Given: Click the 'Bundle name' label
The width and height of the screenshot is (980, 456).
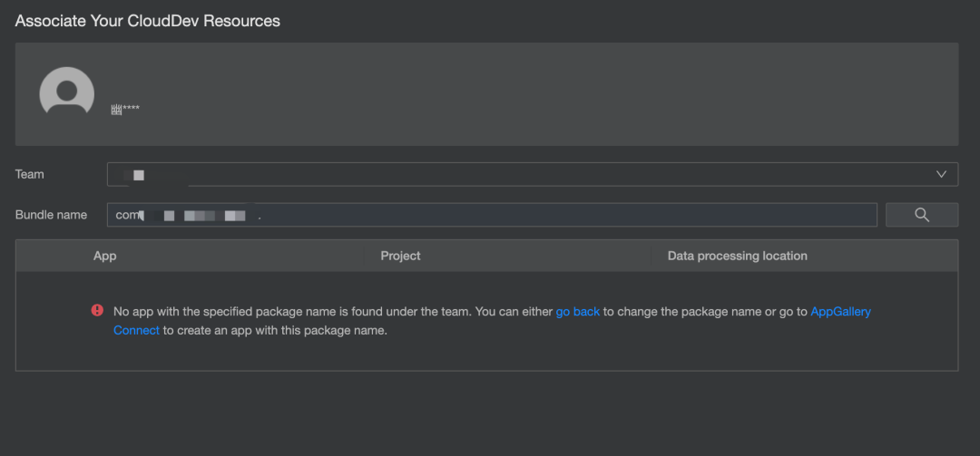Looking at the screenshot, I should [51, 215].
